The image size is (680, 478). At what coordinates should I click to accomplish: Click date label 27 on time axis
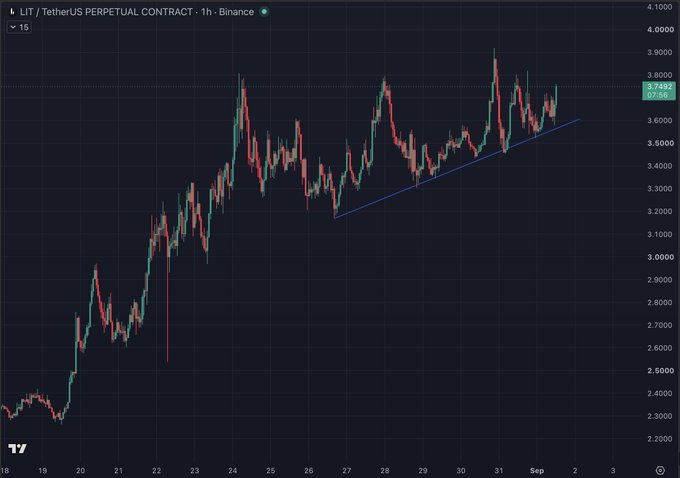[347, 471]
